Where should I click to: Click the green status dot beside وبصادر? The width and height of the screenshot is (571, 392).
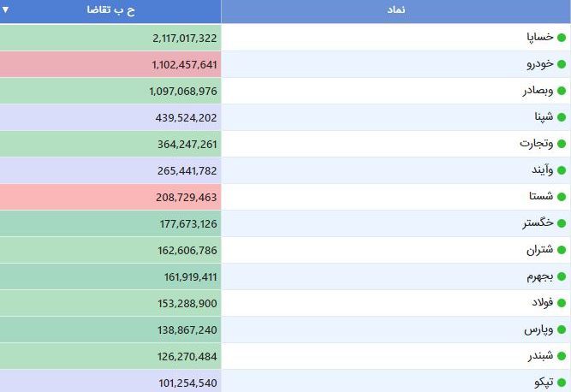click(x=562, y=91)
